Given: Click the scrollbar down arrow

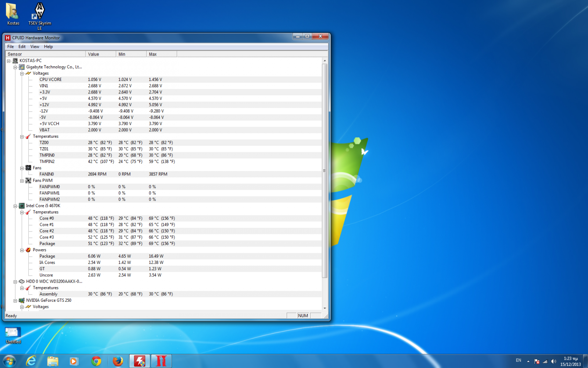Looking at the screenshot, I should 325,308.
